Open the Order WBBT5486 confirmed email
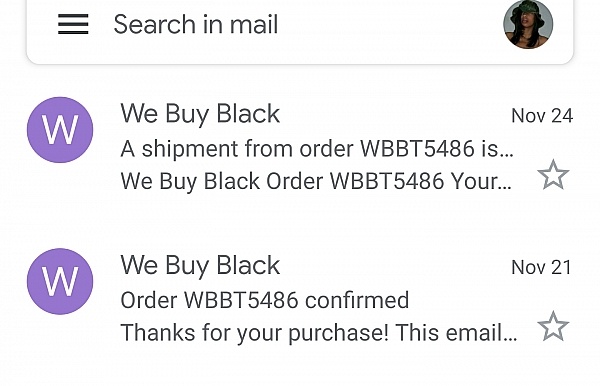600x386 pixels. [x=300, y=299]
